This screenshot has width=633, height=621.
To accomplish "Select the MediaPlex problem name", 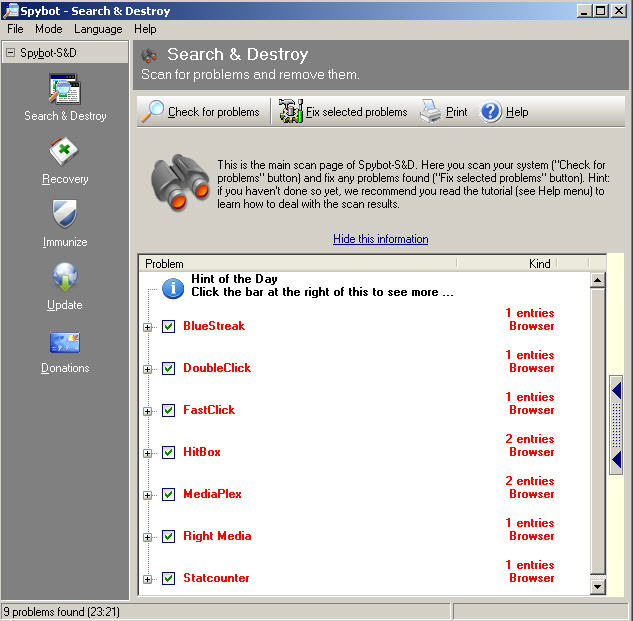I will (212, 494).
